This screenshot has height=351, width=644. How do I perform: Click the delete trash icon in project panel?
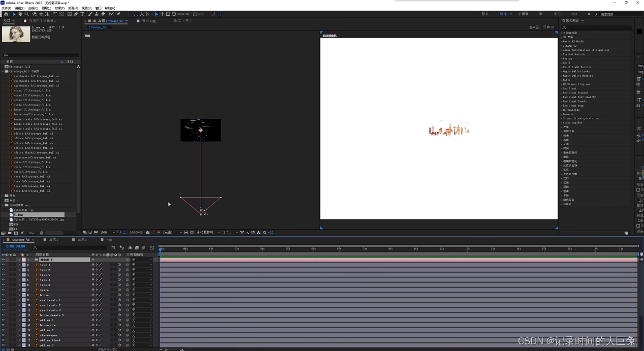[x=41, y=233]
